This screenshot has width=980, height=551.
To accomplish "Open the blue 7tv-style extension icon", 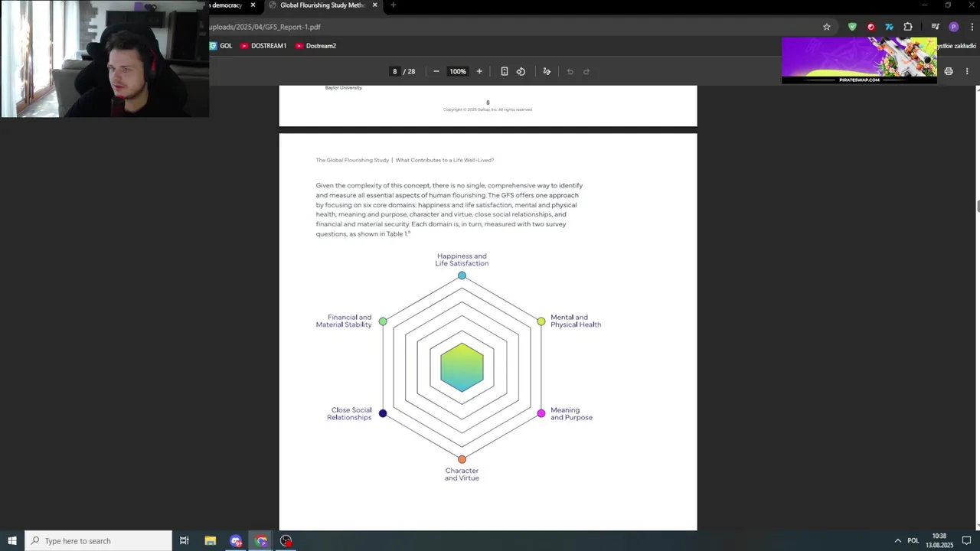I will click(x=889, y=27).
